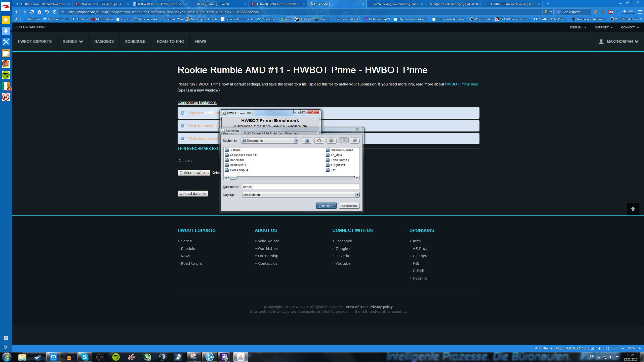Go up one folder level in Speichern dialog

[307, 141]
